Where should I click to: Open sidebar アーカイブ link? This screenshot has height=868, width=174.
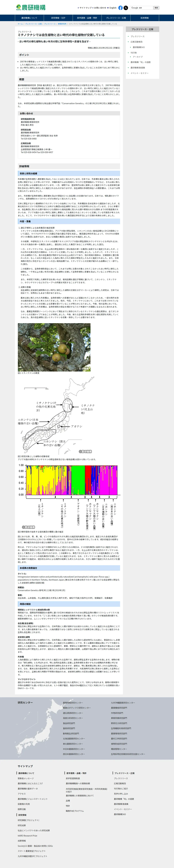coord(137,57)
